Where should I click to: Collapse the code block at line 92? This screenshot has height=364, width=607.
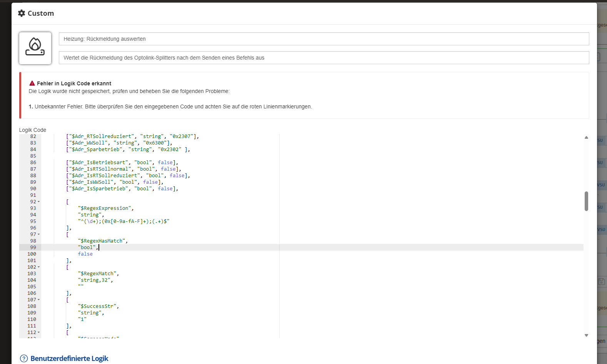[x=39, y=202]
